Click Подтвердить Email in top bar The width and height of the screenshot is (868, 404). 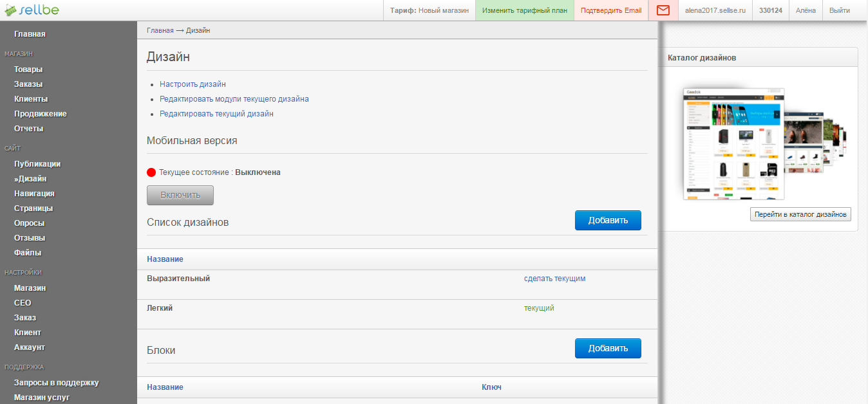pyautogui.click(x=611, y=10)
